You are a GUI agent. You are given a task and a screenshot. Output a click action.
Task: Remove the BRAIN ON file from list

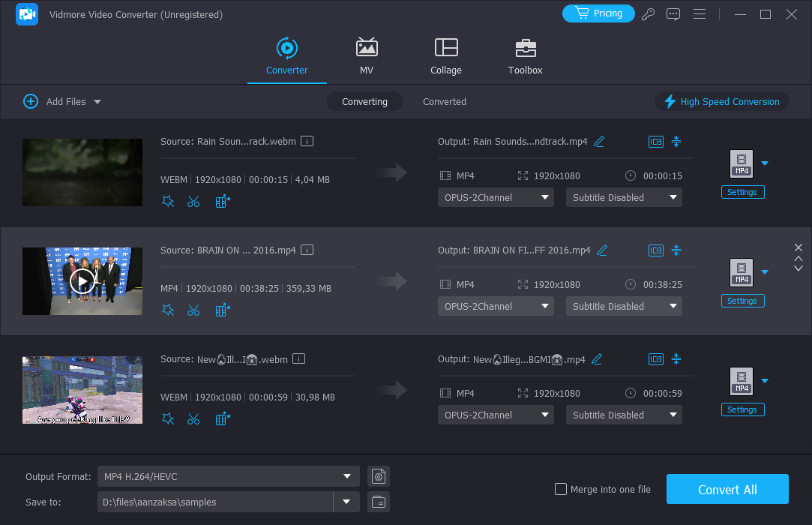[x=799, y=247]
